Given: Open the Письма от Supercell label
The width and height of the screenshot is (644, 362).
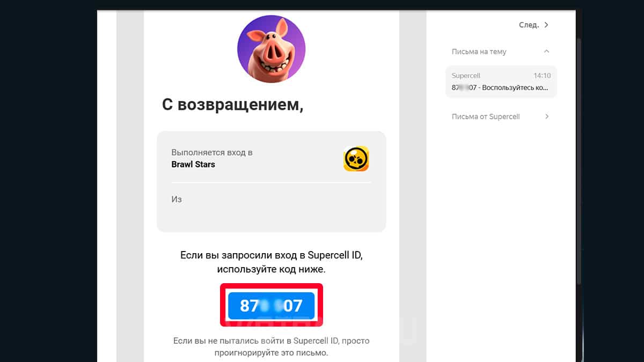Looking at the screenshot, I should point(486,116).
